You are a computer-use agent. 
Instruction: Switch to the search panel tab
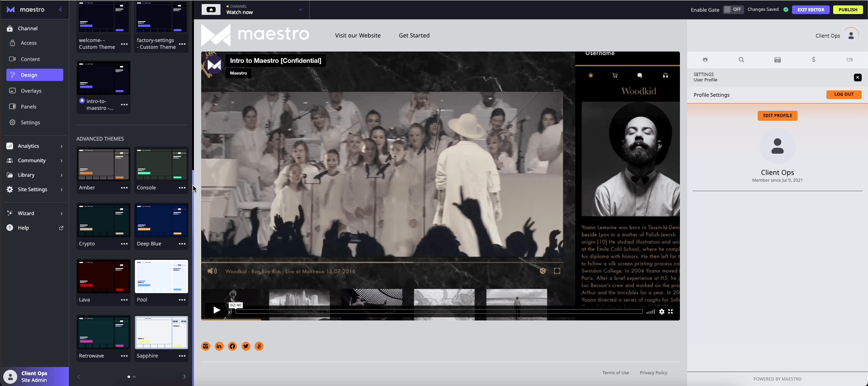(741, 60)
